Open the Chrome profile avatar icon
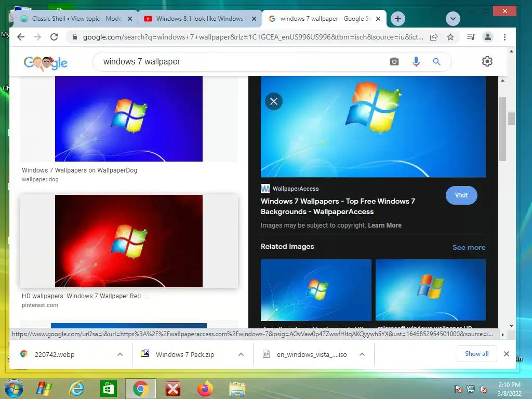 [x=487, y=37]
